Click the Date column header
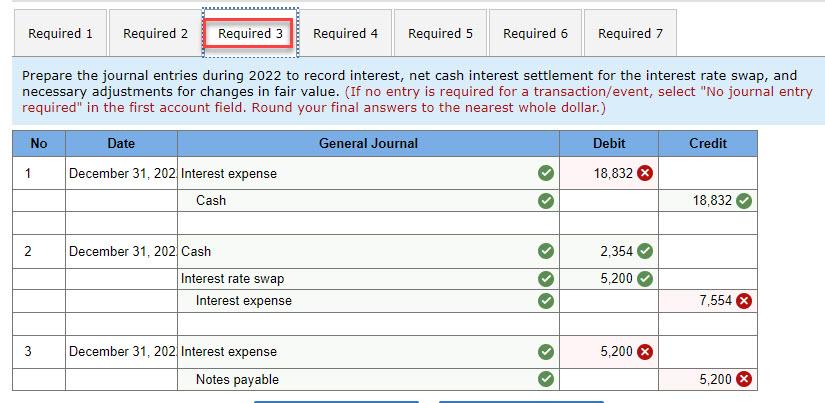The width and height of the screenshot is (825, 403). click(122, 143)
